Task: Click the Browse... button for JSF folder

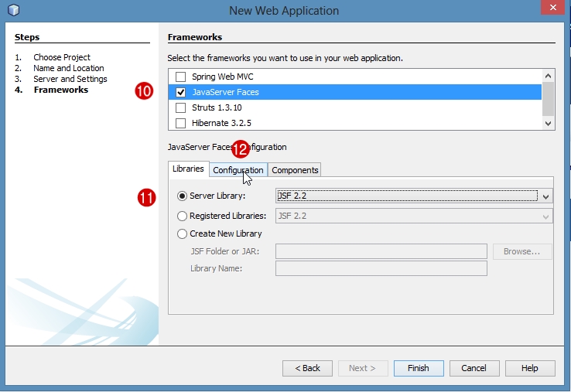Action: (522, 251)
